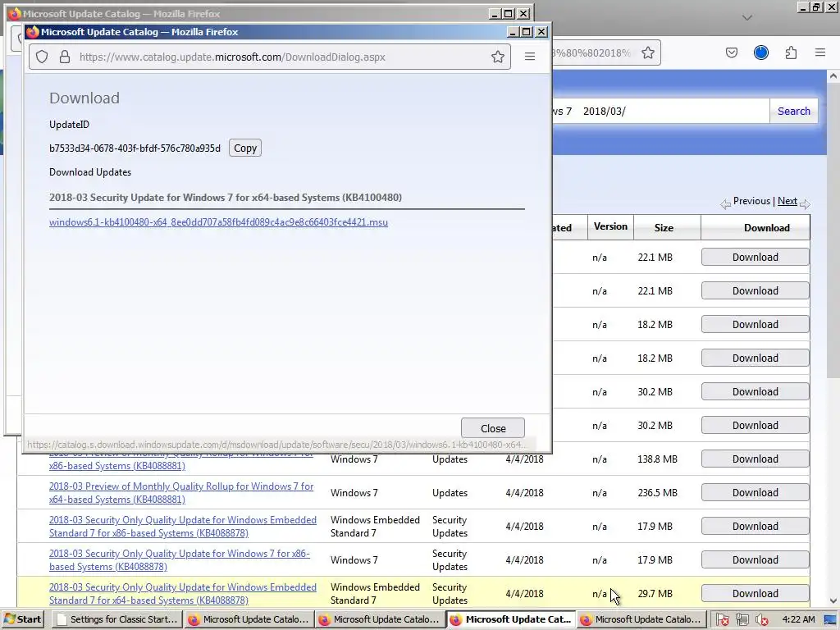Screen dimensions: 840x630
Task: Copy the UpdateID
Action: click(x=245, y=148)
